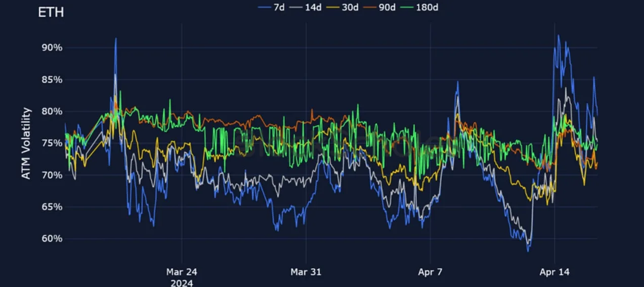
Task: Click the Apr 14 date label
Action: [554, 272]
